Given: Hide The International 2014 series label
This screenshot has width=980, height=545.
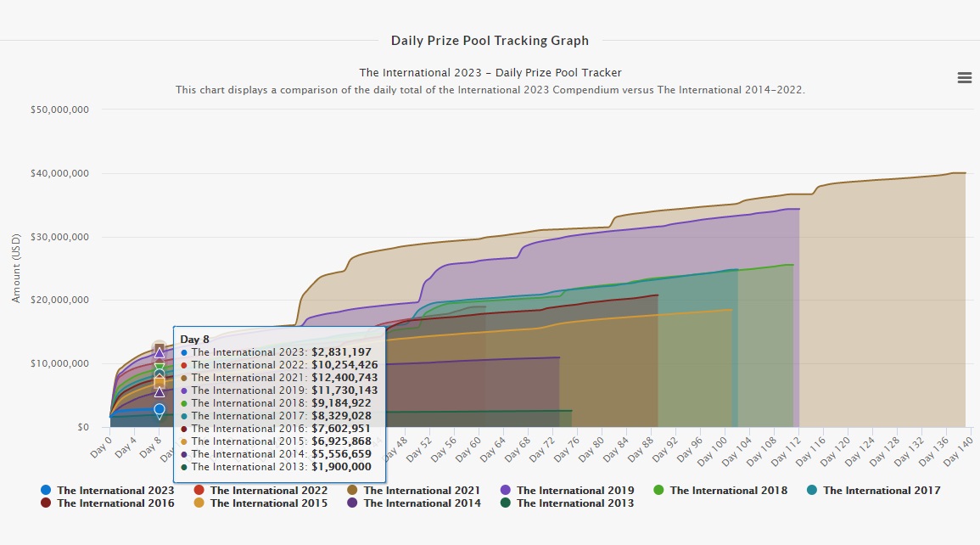Looking at the screenshot, I should tap(422, 503).
